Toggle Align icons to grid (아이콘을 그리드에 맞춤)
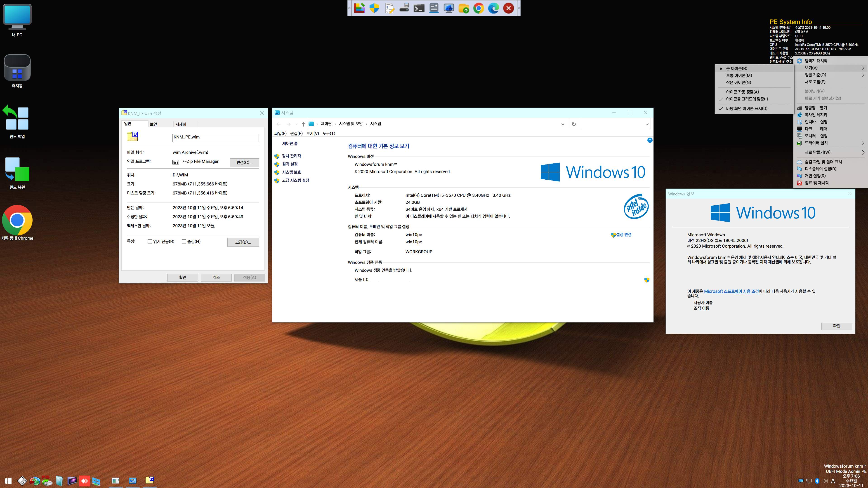Image resolution: width=868 pixels, height=488 pixels. pos(754,99)
